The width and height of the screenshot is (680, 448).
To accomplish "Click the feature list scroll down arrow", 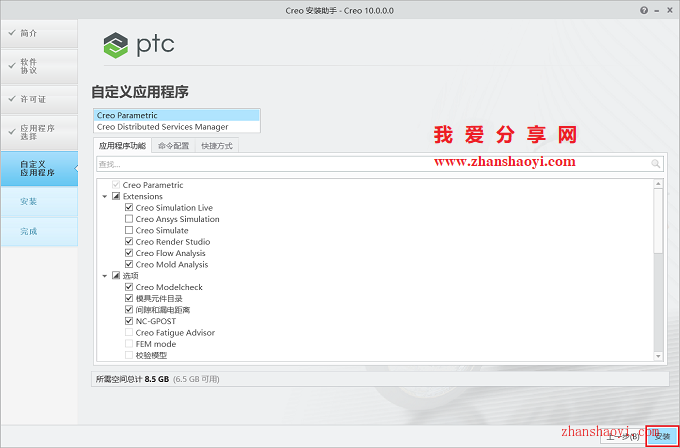I will click(658, 356).
